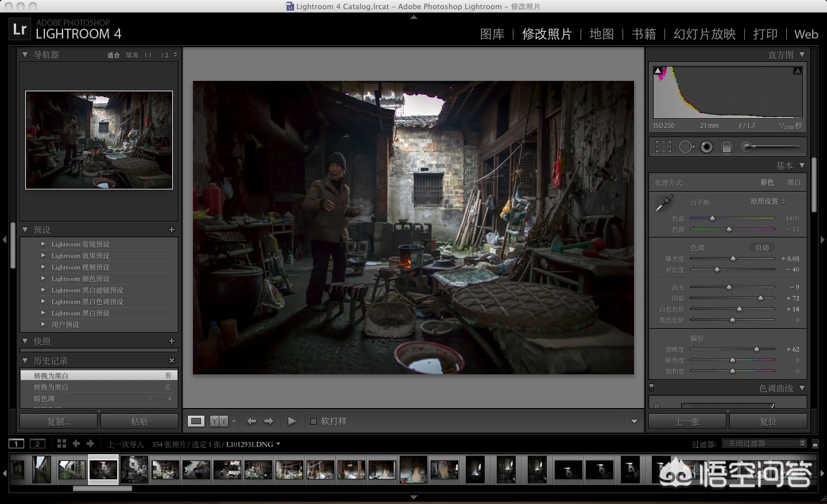The width and height of the screenshot is (827, 504).
Task: Collapse the 历史记录 history panel
Action: point(25,360)
